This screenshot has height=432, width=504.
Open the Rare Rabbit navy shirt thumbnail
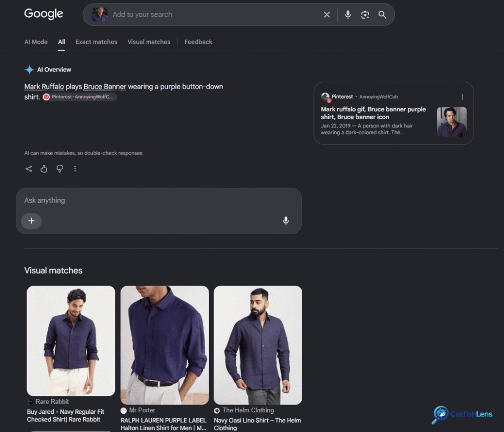click(71, 340)
